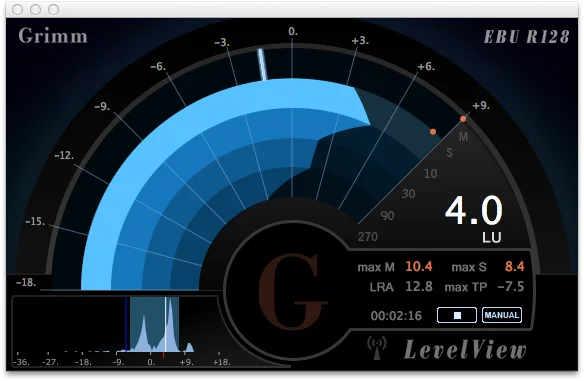Click the LRA value 12.8
Screen dimensions: 584x381
(x=419, y=287)
